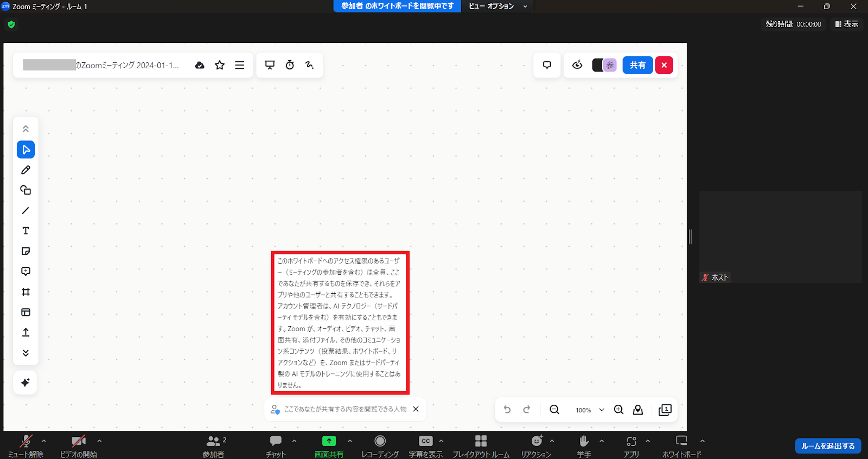Expand captions options arrow
The image size is (868, 459).
coord(441,441)
